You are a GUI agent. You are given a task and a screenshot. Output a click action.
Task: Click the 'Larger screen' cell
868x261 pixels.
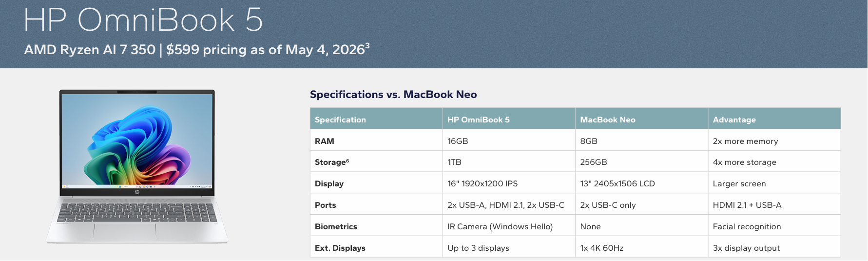pyautogui.click(x=774, y=183)
